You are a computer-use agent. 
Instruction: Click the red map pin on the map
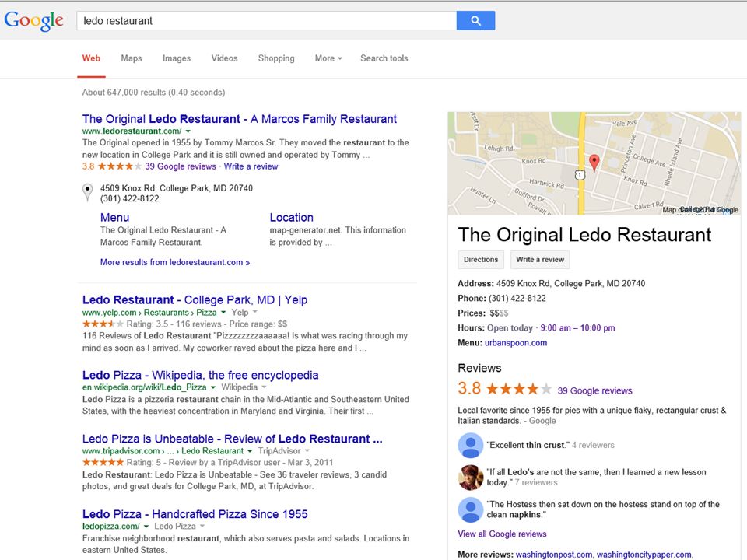tap(594, 163)
